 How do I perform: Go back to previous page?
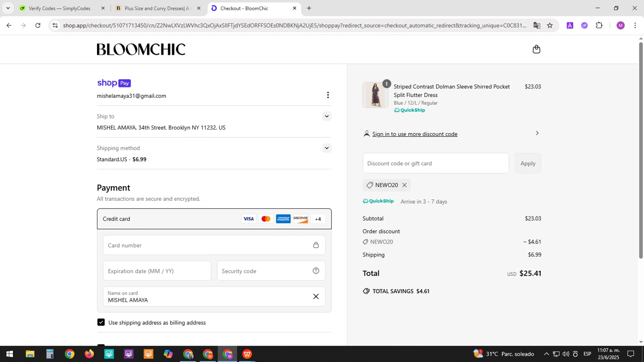point(9,25)
